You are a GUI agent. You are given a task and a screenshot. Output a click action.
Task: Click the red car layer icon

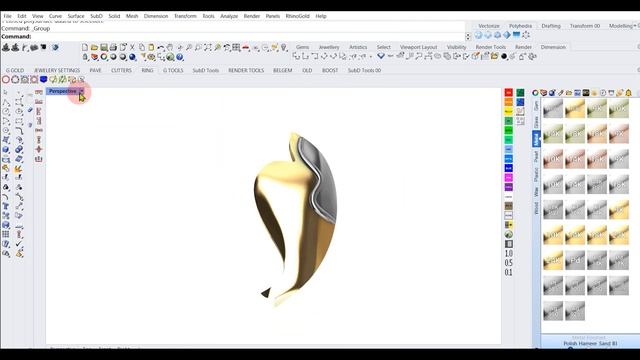pyautogui.click(x=246, y=47)
